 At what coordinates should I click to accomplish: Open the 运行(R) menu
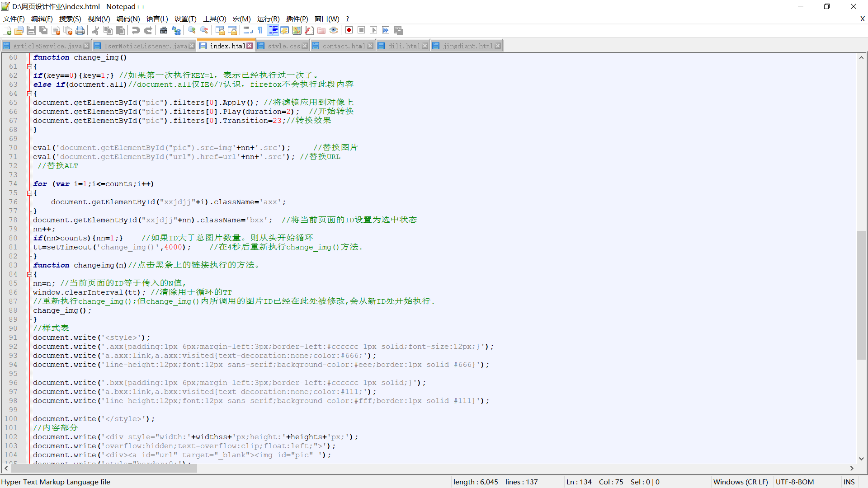(268, 19)
